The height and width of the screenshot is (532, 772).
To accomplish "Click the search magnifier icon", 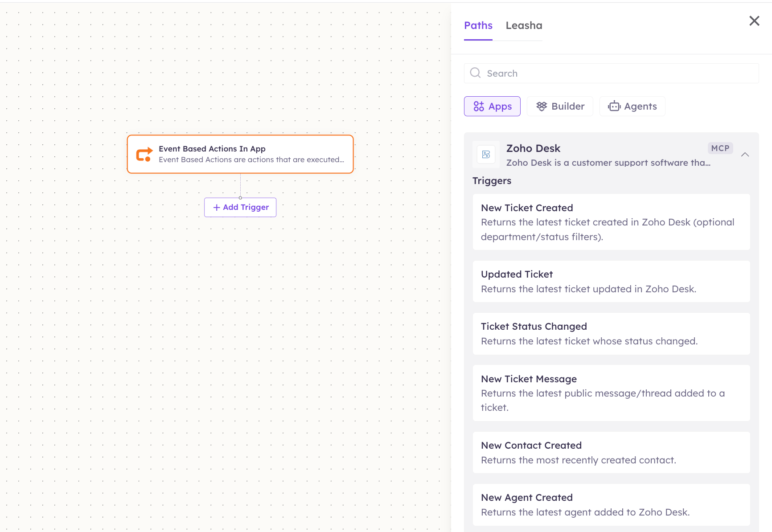I will coord(476,73).
